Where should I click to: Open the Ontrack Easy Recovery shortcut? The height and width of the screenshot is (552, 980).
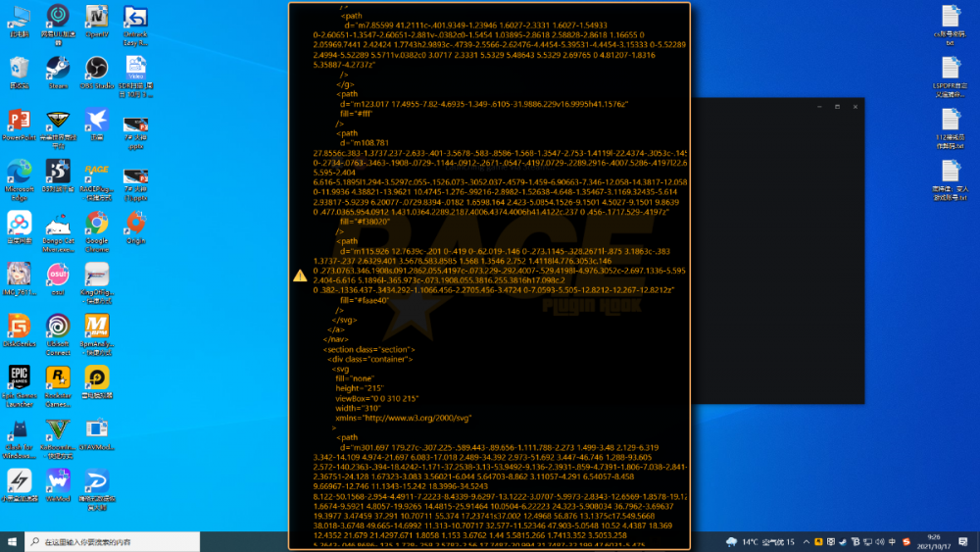pyautogui.click(x=135, y=26)
